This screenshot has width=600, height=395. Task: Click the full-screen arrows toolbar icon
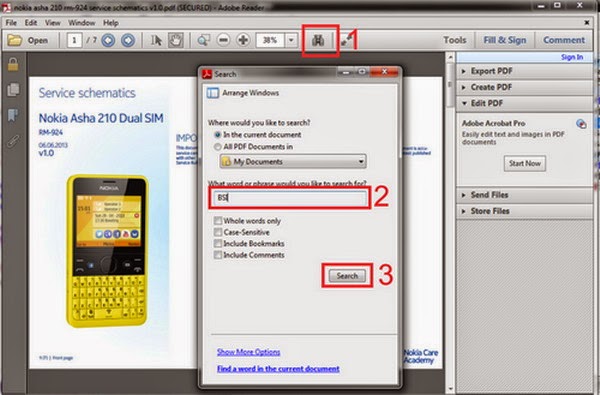pyautogui.click(x=346, y=41)
